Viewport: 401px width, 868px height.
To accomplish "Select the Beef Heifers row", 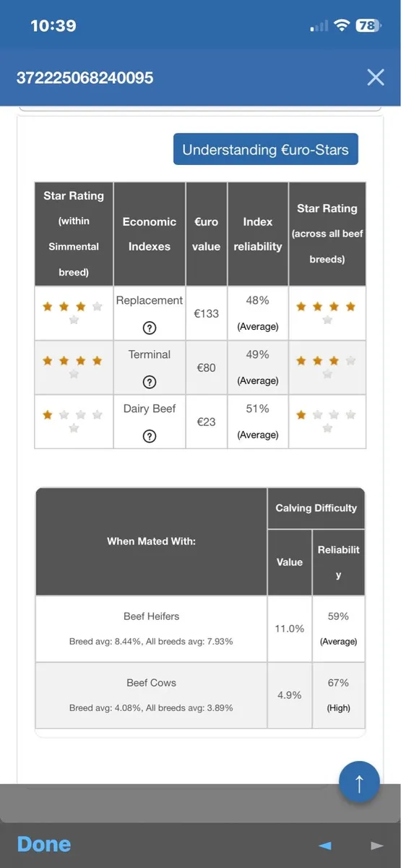I will click(x=200, y=629).
